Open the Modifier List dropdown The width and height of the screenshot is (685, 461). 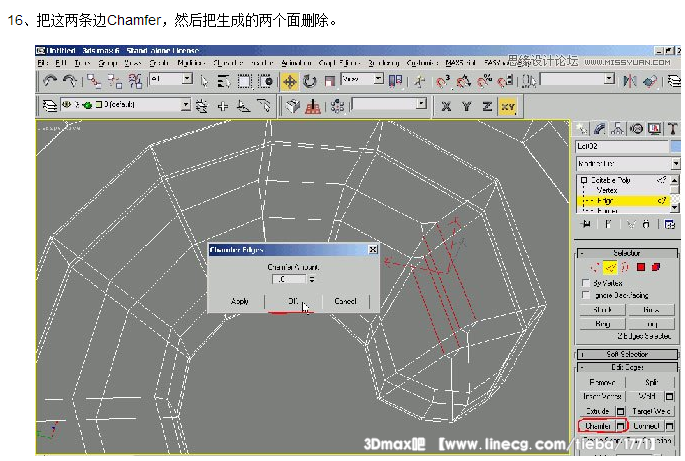click(628, 163)
